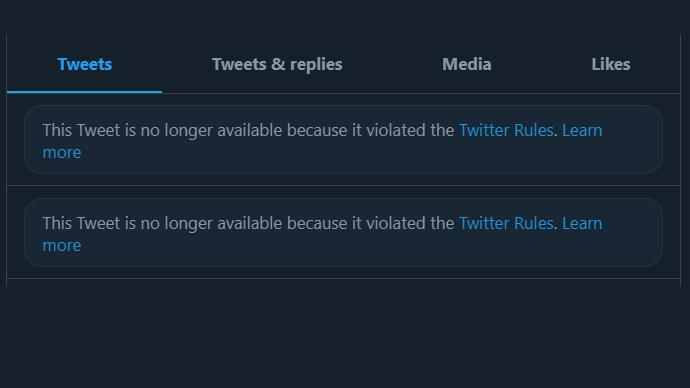Select the second removed-tweet notice card

[343, 232]
